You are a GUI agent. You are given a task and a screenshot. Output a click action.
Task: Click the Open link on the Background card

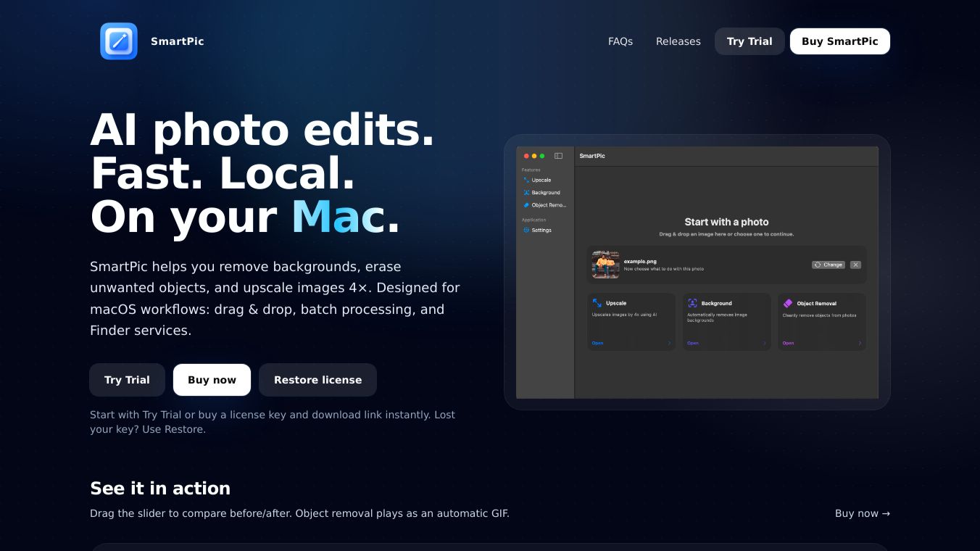click(x=693, y=343)
